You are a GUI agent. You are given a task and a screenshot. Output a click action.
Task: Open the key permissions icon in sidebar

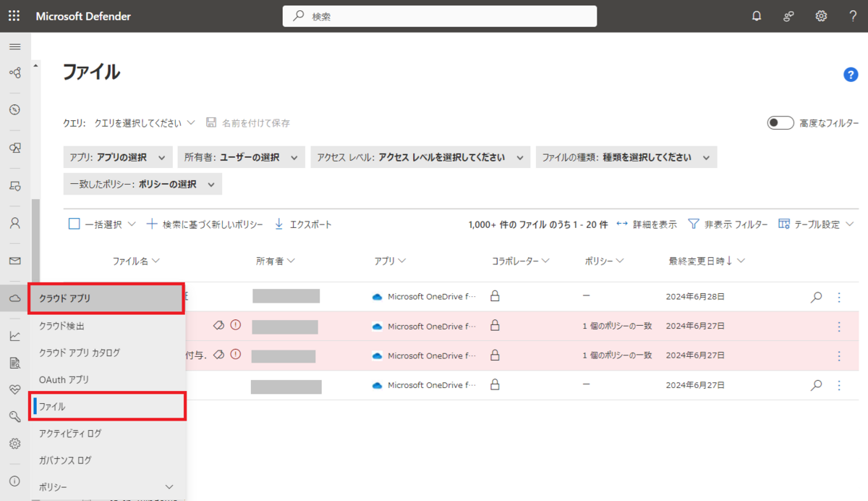(x=14, y=416)
